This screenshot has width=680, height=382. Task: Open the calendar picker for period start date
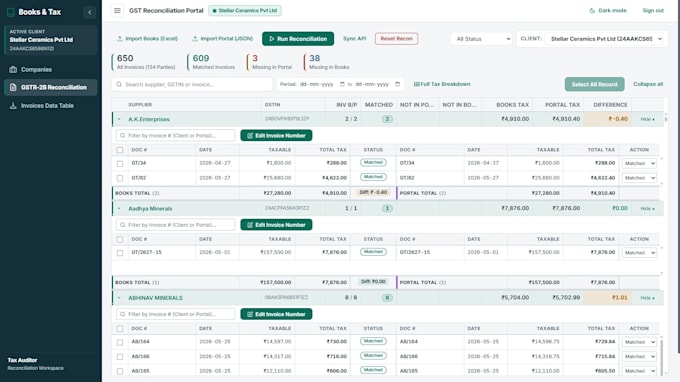pos(342,84)
